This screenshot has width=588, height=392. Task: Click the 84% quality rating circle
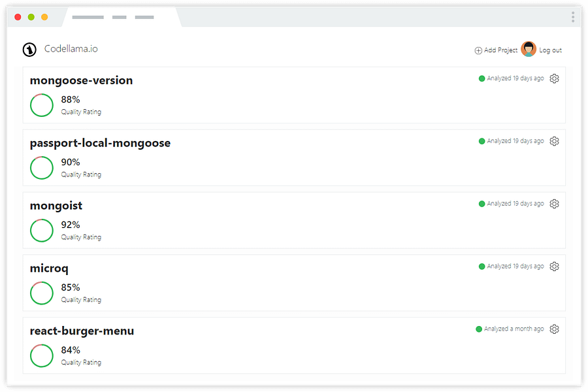coord(42,356)
